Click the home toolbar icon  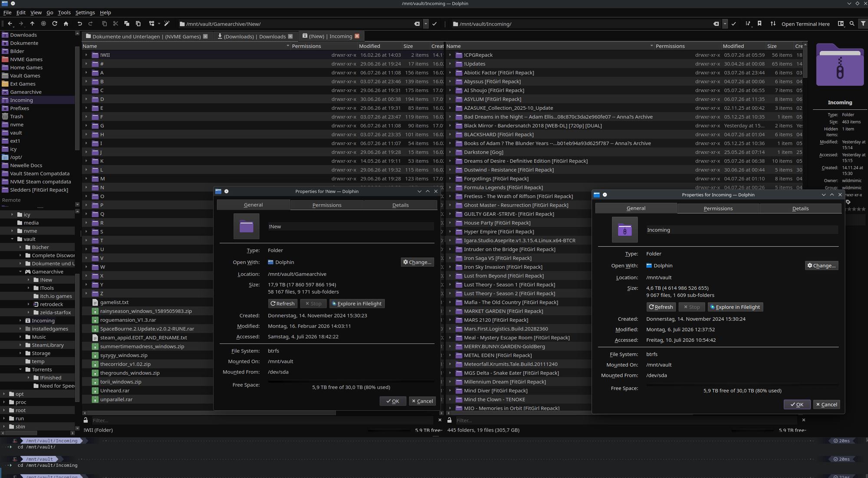(66, 24)
